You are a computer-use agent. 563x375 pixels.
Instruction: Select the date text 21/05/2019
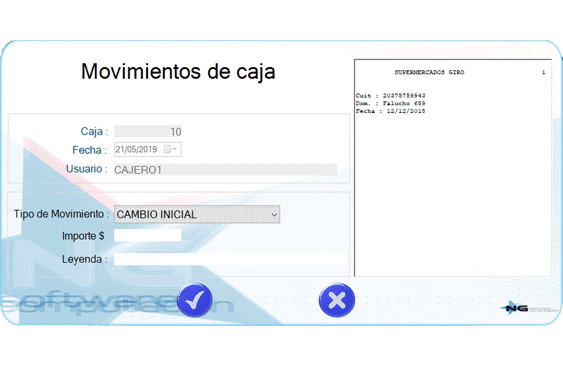click(136, 149)
